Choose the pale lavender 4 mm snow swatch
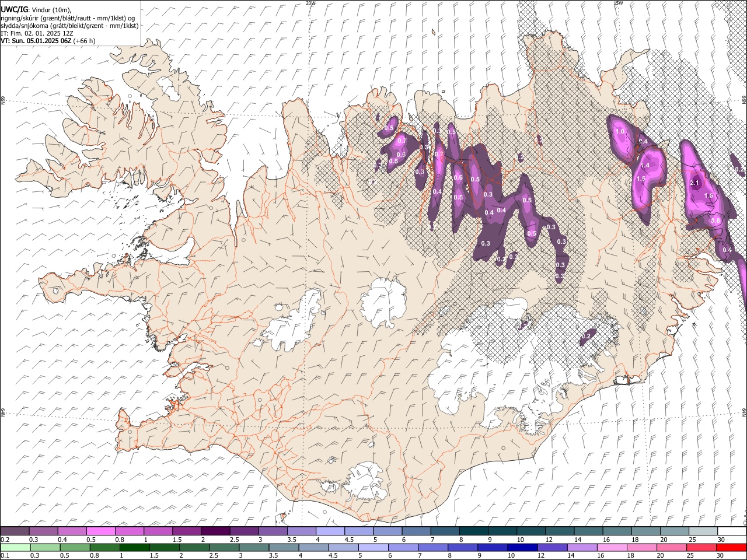This screenshot has width=747, height=560. (x=330, y=531)
